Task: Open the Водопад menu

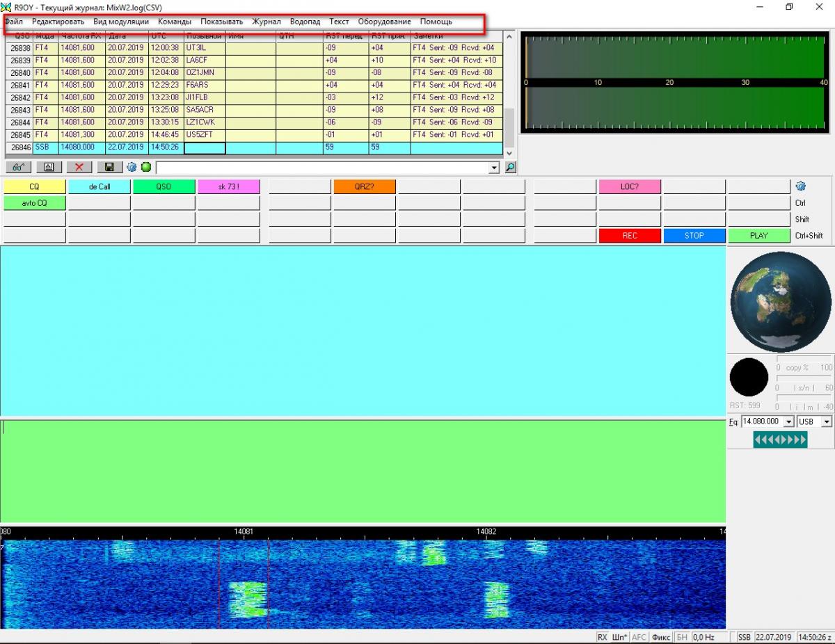Action: tap(305, 22)
